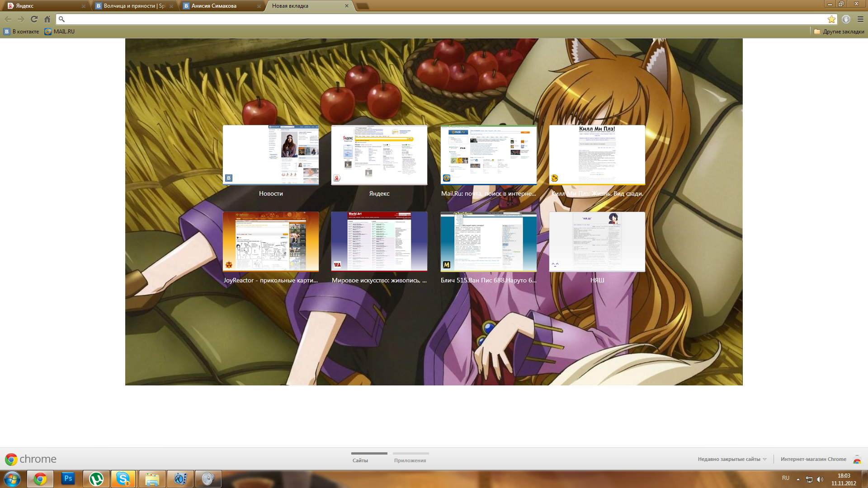Open the Windows Start menu
The height and width of the screenshot is (488, 868).
click(12, 479)
